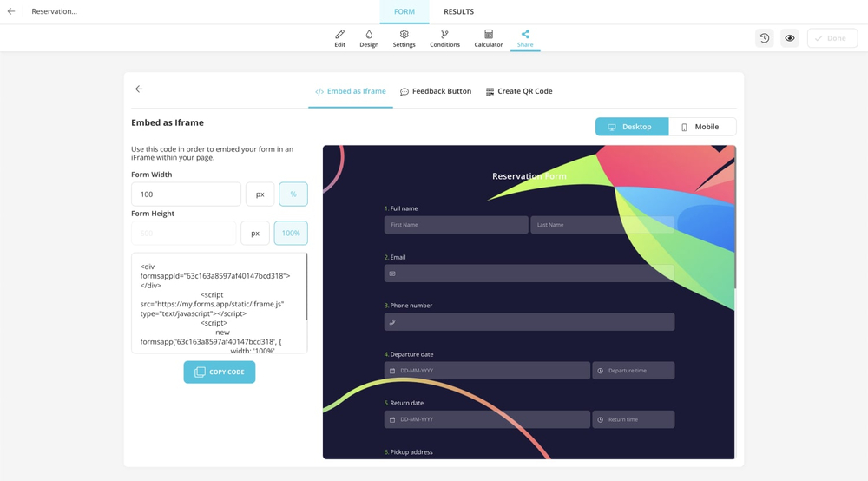Open the Edit pencil tool

tap(339, 38)
